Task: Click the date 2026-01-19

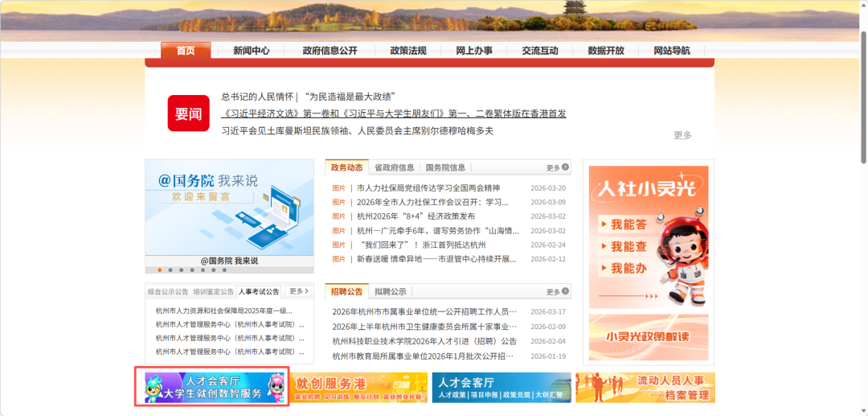Action: [548, 356]
